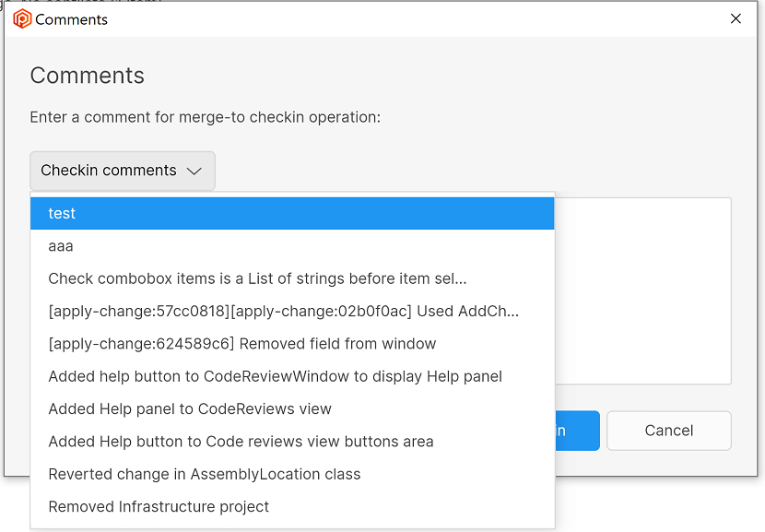Pick the "Check combobox items is a List" comment

[x=257, y=278]
